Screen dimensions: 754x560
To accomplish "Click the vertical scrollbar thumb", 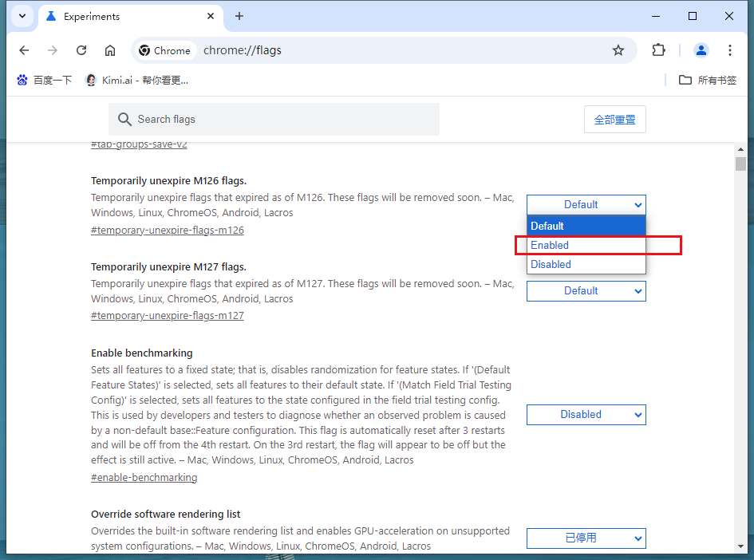I will [x=740, y=164].
